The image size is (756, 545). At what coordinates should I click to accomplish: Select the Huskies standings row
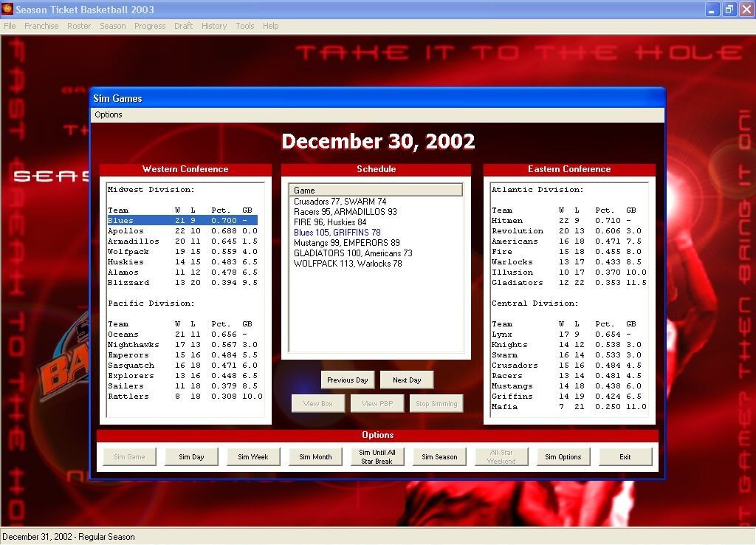coord(182,262)
